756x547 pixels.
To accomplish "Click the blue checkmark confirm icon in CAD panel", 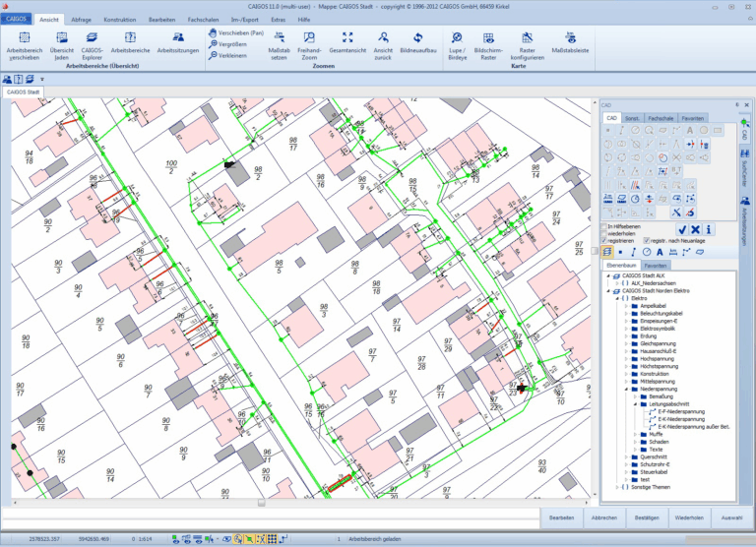I will click(x=680, y=229).
